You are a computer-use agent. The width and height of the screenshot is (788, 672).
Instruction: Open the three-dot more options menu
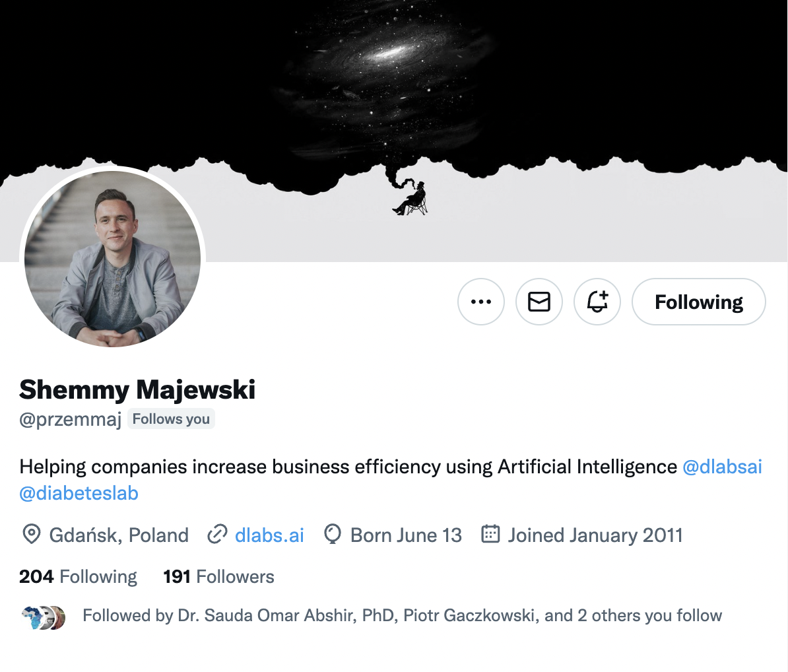pos(481,302)
